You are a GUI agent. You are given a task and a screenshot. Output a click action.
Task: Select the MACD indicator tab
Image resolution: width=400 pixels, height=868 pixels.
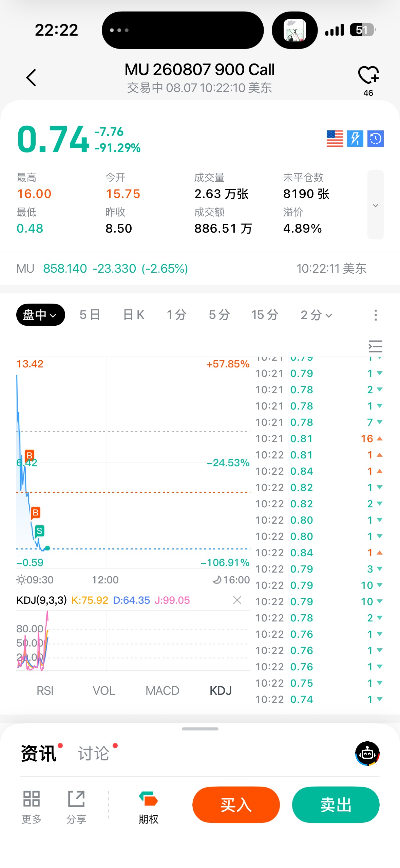point(162,691)
